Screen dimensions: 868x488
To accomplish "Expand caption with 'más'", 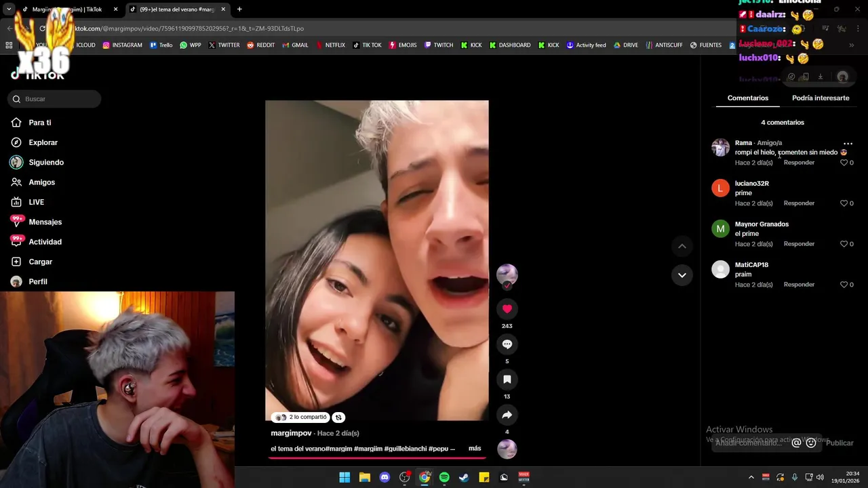I will point(475,449).
